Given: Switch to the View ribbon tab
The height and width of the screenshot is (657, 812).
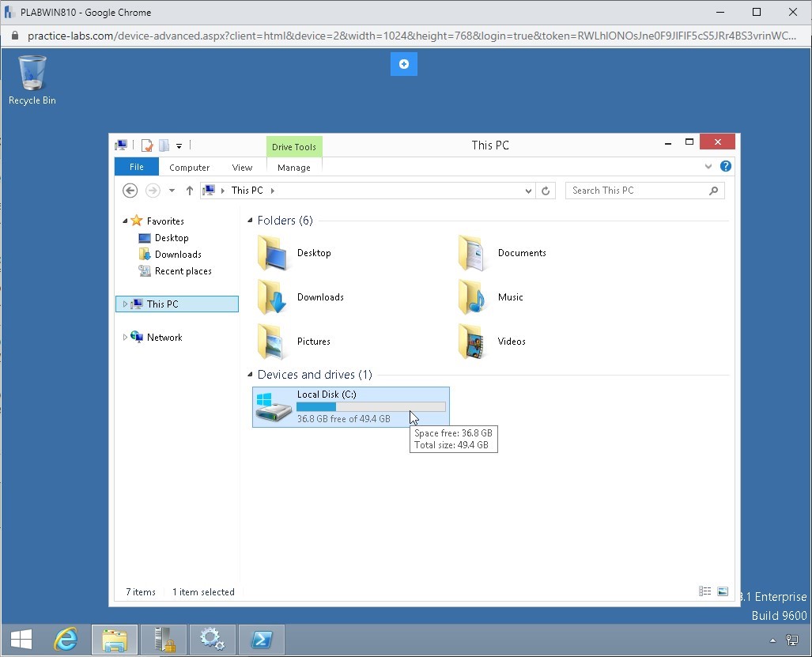Looking at the screenshot, I should click(242, 168).
